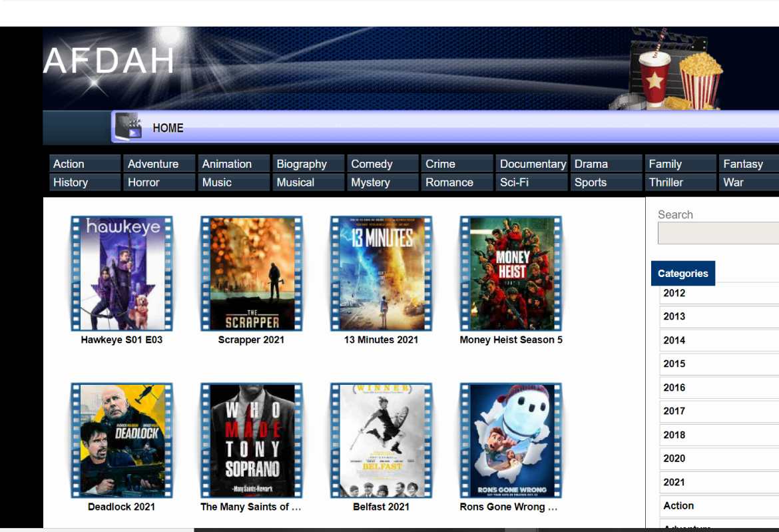Browse the Drama genre
The height and width of the screenshot is (532, 779).
pos(606,163)
